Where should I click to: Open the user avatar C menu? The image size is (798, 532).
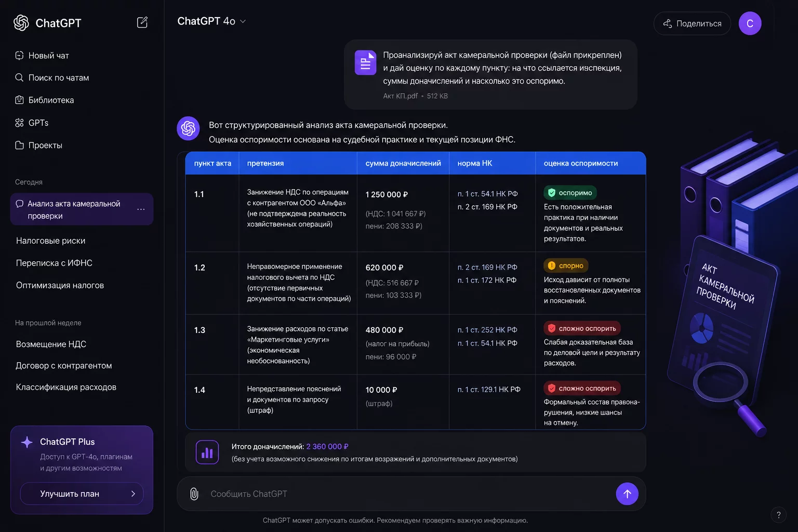(750, 23)
